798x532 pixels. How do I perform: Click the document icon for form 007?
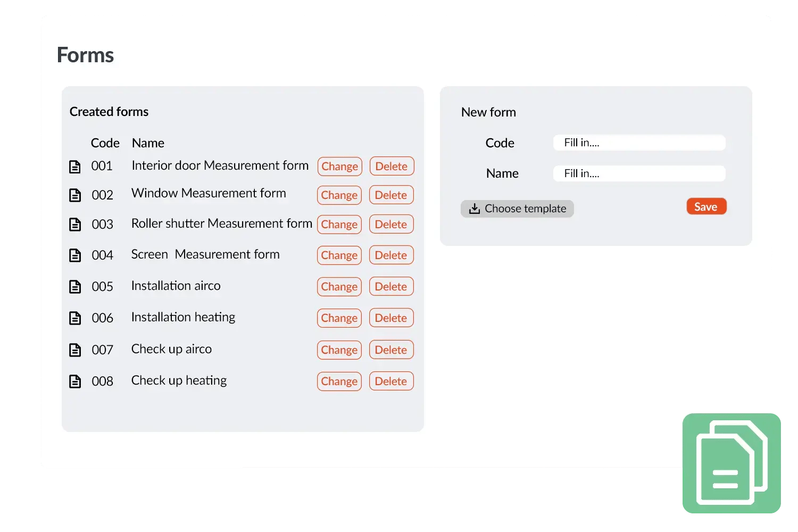click(75, 350)
